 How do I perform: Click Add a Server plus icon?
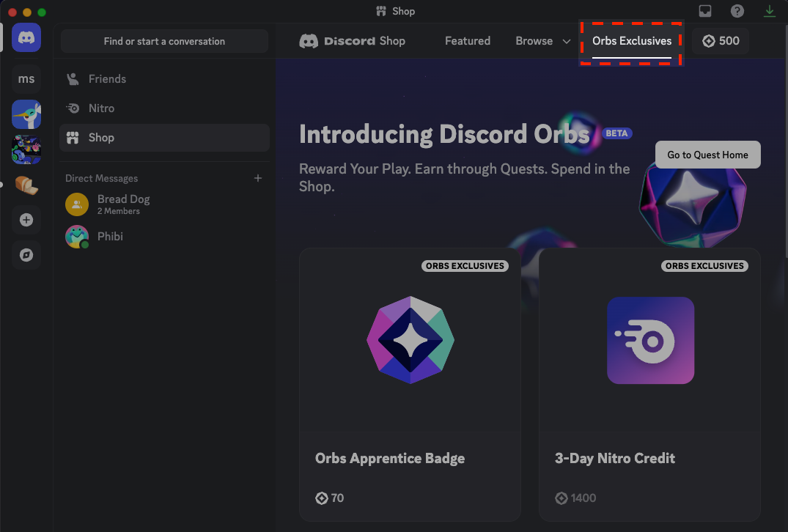(x=26, y=220)
